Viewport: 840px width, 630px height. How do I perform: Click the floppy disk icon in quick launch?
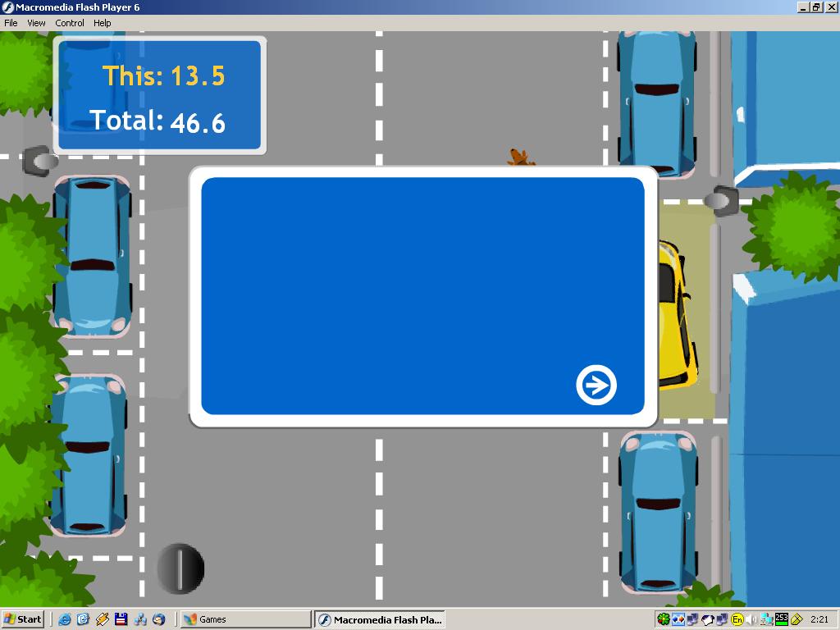[121, 619]
